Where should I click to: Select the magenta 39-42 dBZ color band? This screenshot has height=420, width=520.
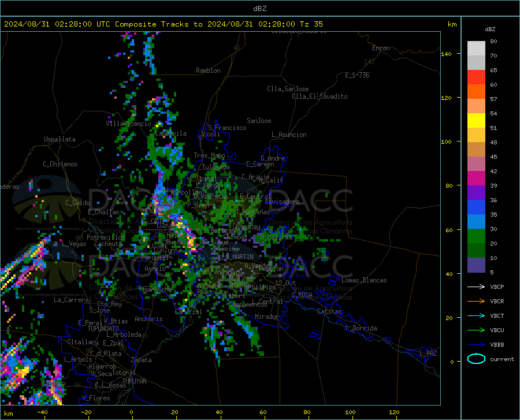[x=476, y=179]
